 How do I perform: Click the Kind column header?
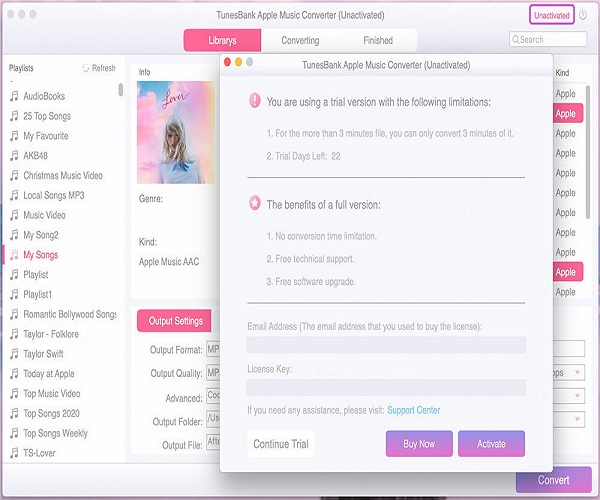tap(562, 73)
